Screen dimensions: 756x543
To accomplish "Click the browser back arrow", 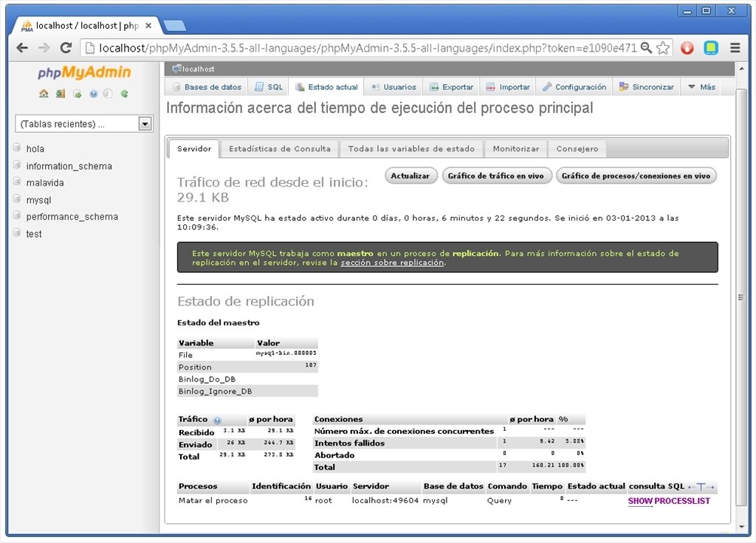I will click(x=22, y=48).
